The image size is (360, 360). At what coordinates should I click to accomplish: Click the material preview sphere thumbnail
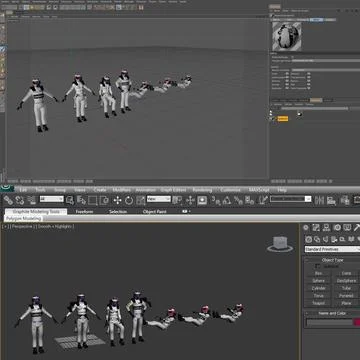point(287,36)
